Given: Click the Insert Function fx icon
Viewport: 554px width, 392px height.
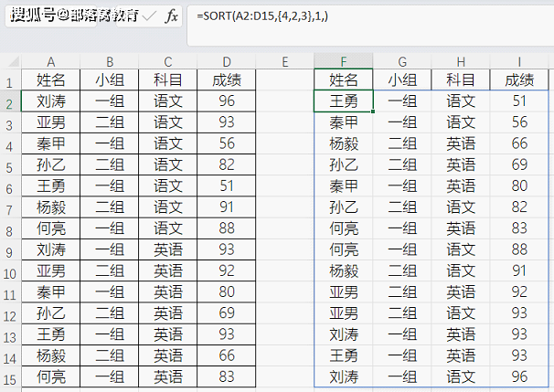Looking at the screenshot, I should click(x=171, y=16).
